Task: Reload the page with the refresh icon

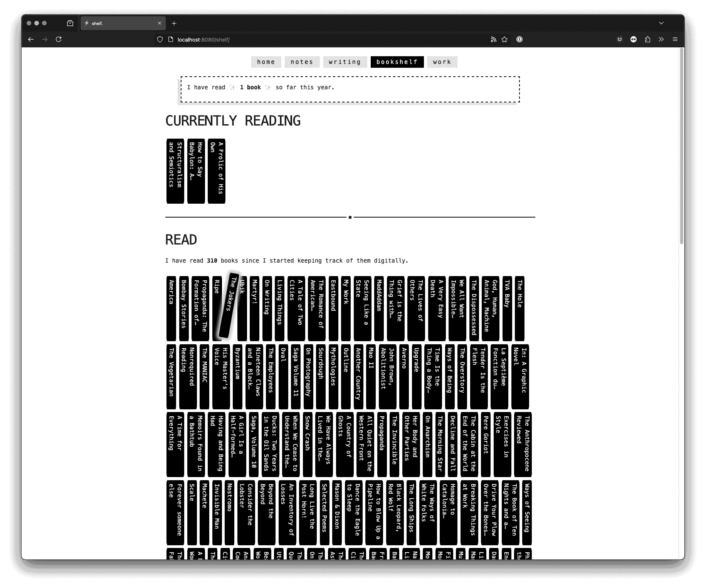Action: coord(59,39)
